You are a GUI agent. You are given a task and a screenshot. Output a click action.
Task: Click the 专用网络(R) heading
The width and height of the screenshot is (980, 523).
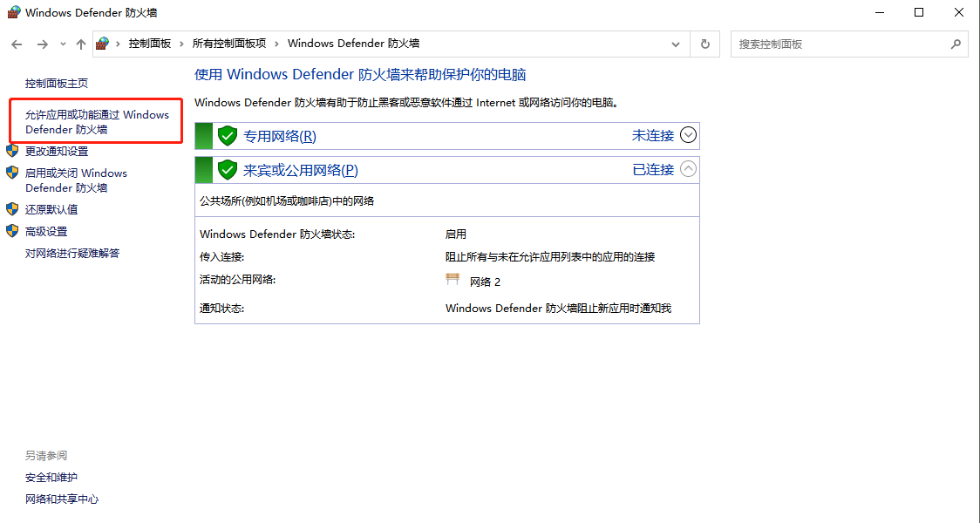pos(280,136)
